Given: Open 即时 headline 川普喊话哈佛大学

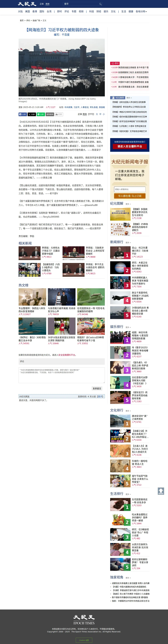Looking at the screenshot, I should click(133, 77).
